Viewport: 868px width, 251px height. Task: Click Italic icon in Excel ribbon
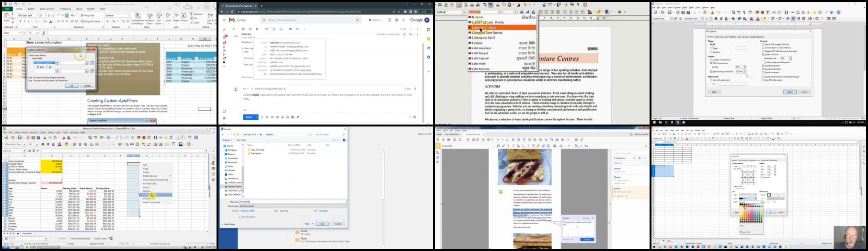click(24, 21)
